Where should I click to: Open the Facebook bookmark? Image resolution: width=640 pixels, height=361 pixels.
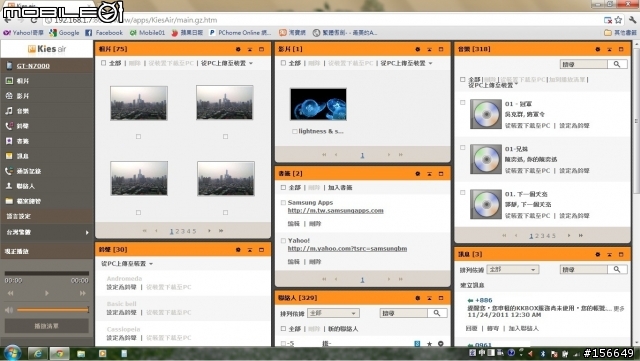(x=104, y=33)
